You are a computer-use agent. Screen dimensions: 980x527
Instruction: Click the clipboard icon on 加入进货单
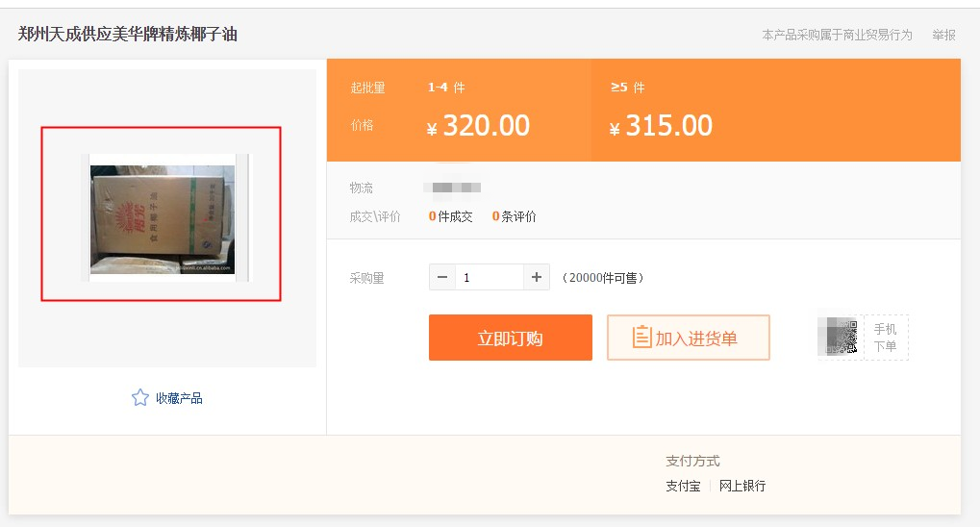(x=641, y=338)
